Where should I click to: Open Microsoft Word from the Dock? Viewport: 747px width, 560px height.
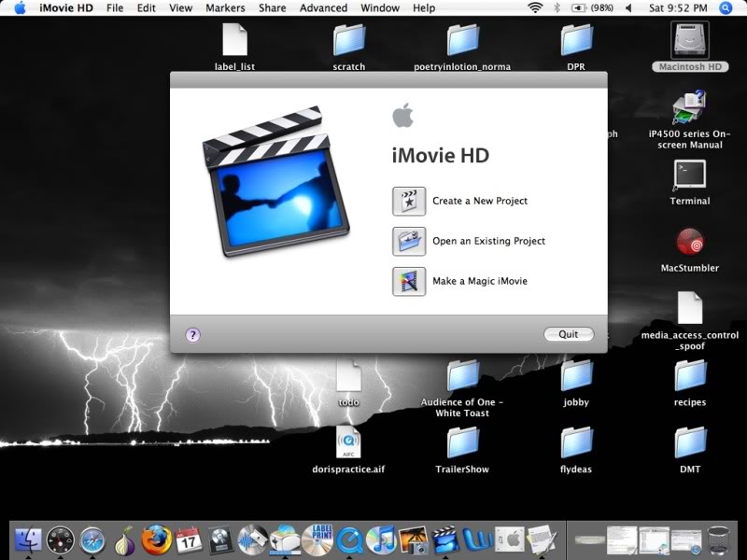click(x=477, y=540)
